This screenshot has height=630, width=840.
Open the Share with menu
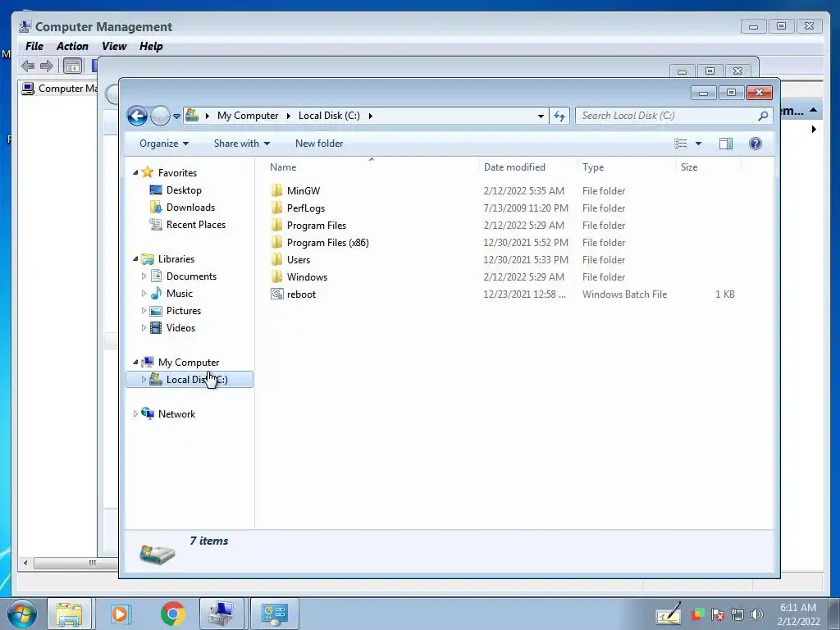(x=242, y=144)
